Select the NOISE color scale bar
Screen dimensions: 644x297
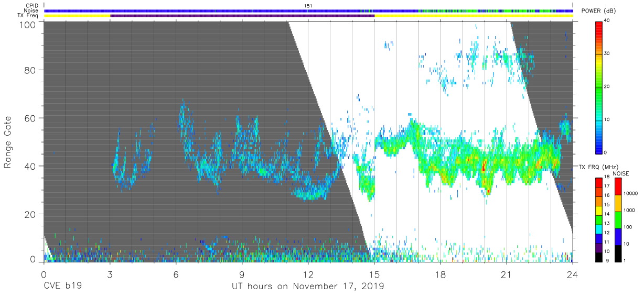pos(618,220)
